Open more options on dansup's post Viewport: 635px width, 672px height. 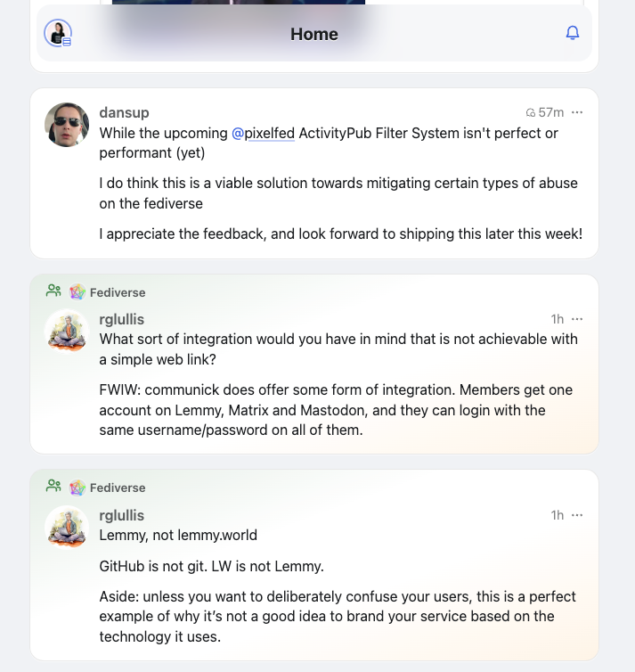click(x=577, y=112)
